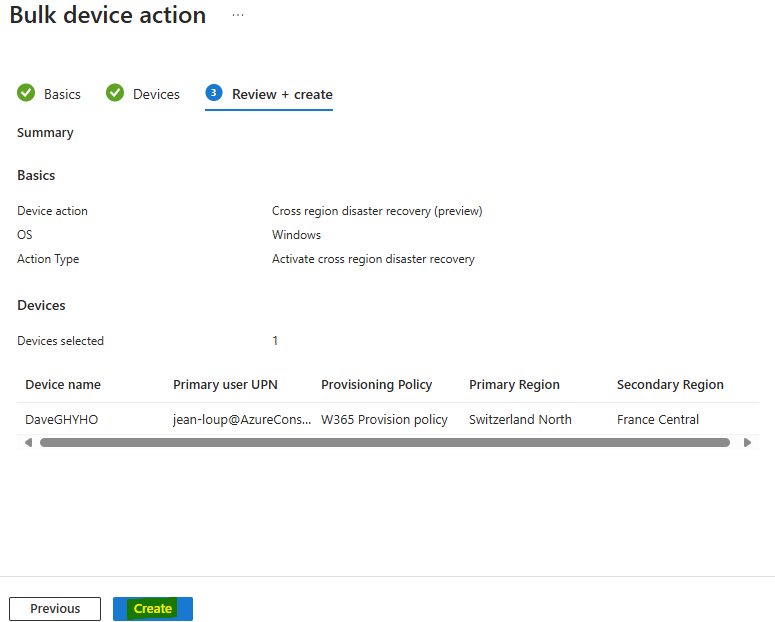The width and height of the screenshot is (775, 622).
Task: Sort by Device name column header
Action: (63, 385)
